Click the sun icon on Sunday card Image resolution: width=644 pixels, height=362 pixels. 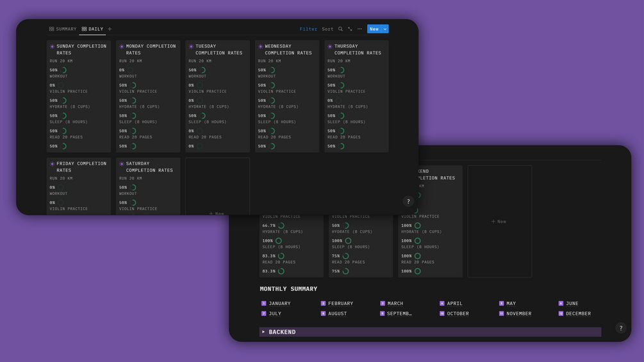(52, 46)
